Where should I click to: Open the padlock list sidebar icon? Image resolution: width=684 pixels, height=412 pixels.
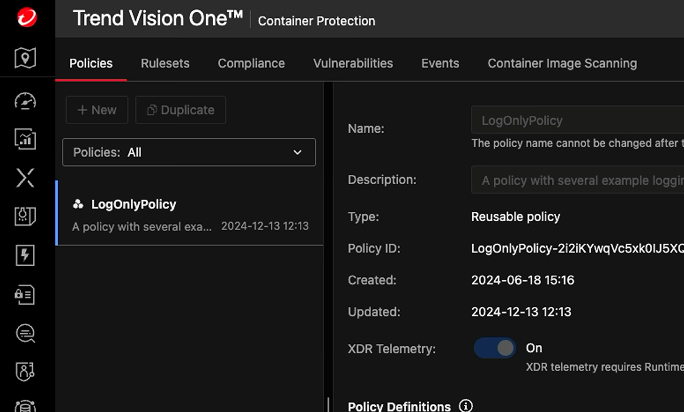coord(27,294)
